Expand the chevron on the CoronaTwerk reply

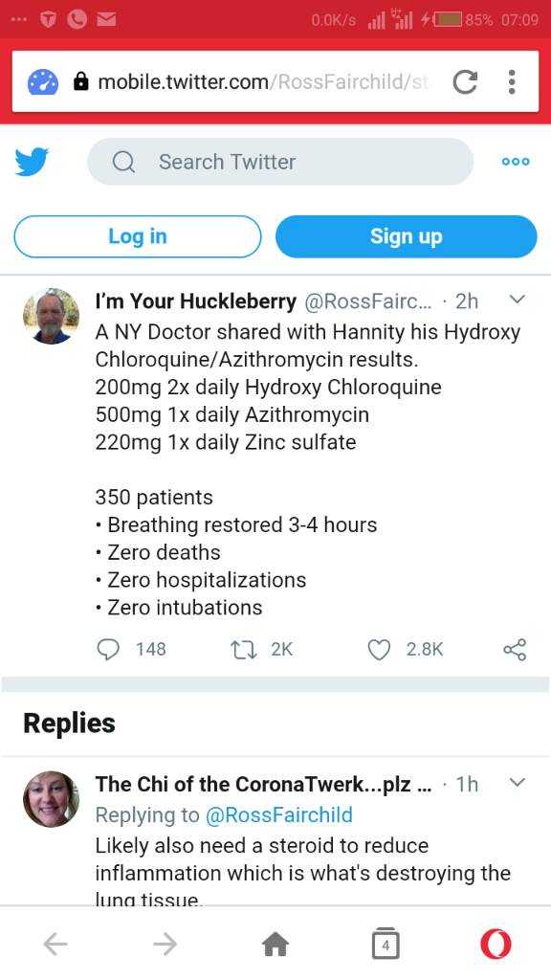click(517, 783)
